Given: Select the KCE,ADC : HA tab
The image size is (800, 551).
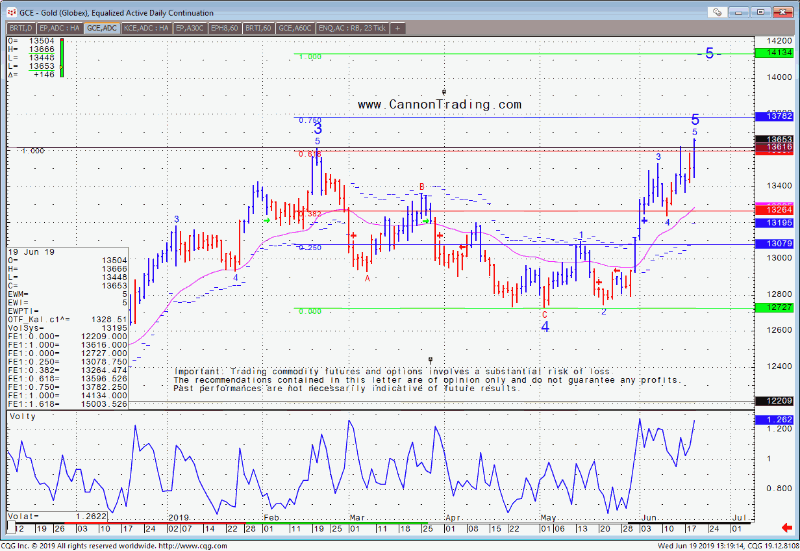Looking at the screenshot, I should pos(144,29).
